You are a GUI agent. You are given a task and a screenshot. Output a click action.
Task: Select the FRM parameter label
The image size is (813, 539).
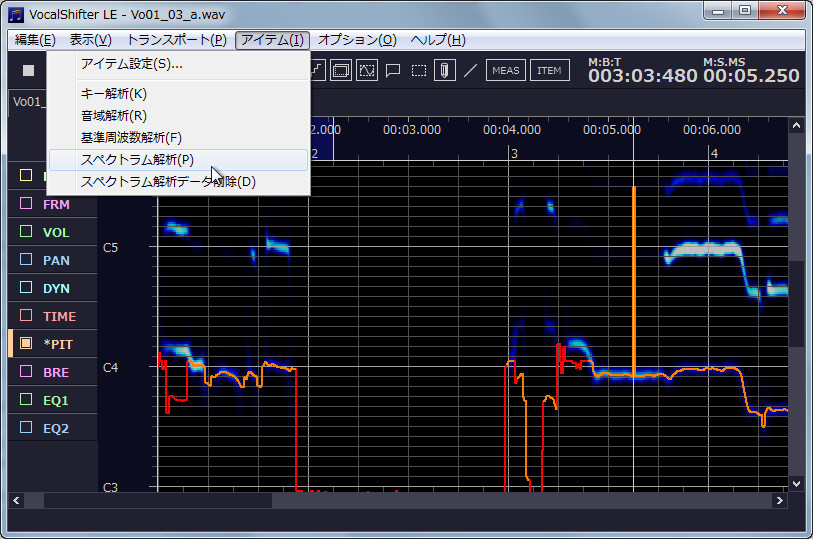tap(56, 205)
